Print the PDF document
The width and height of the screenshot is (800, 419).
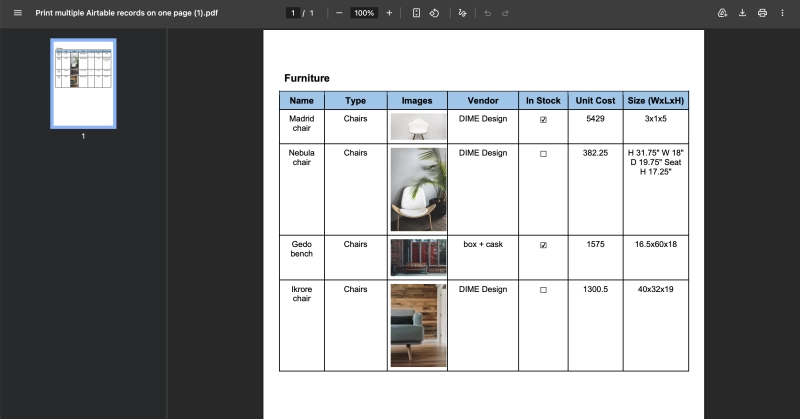coord(762,13)
